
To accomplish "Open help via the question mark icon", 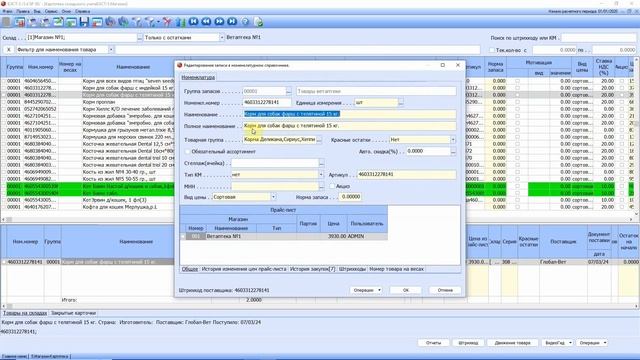I will [x=245, y=22].
